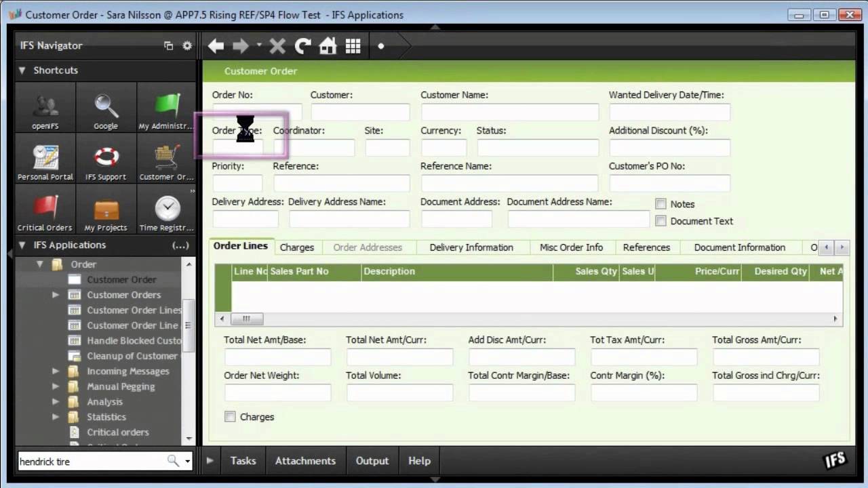The image size is (868, 488).
Task: Collapse the Shortcuts section
Action: pyautogui.click(x=22, y=70)
